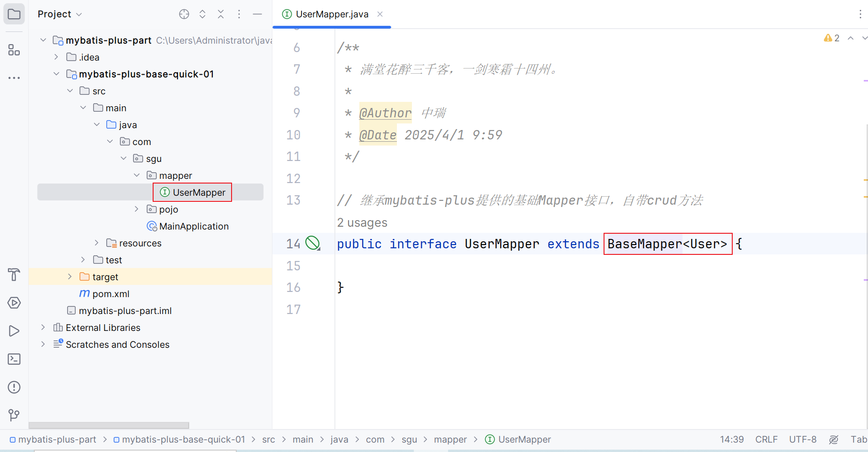Expand the resources folder
This screenshot has height=452, width=868.
(x=97, y=243)
